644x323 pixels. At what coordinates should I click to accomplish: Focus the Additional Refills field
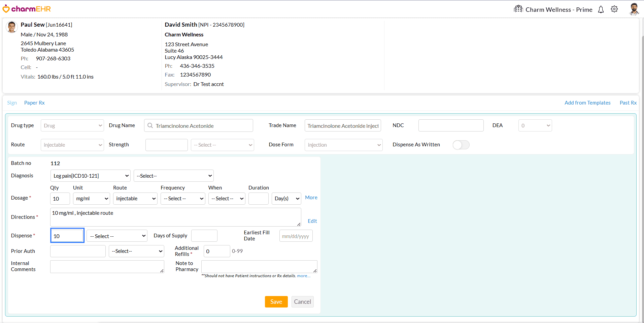pyautogui.click(x=217, y=251)
